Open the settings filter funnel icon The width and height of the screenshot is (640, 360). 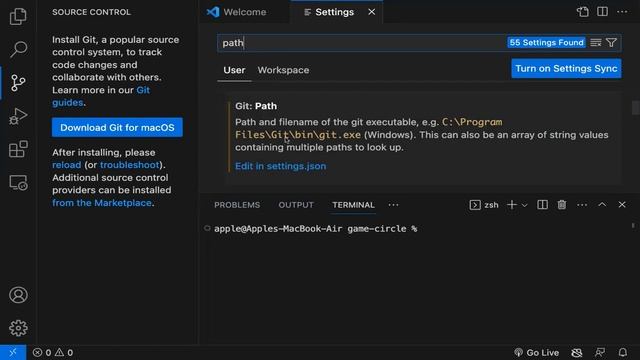tap(611, 42)
